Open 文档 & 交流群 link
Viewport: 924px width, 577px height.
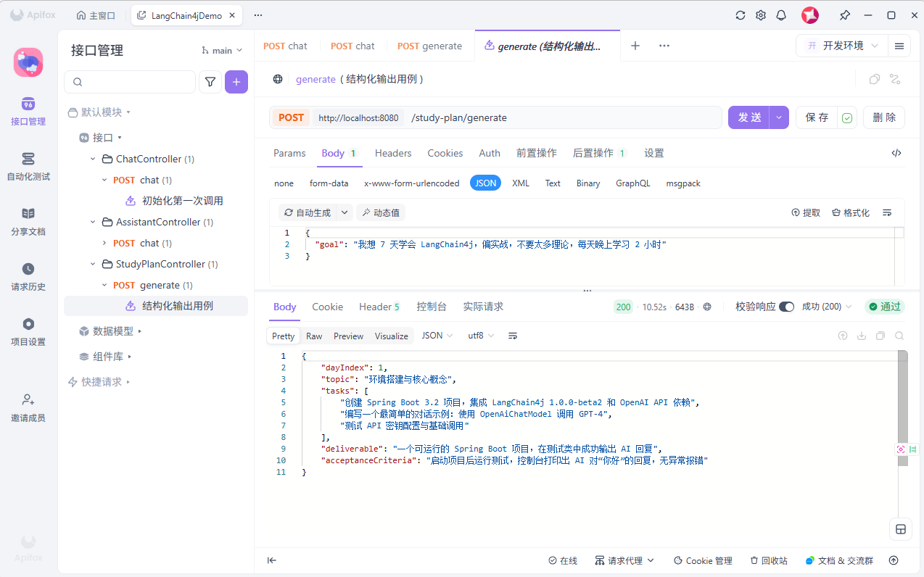pos(839,560)
